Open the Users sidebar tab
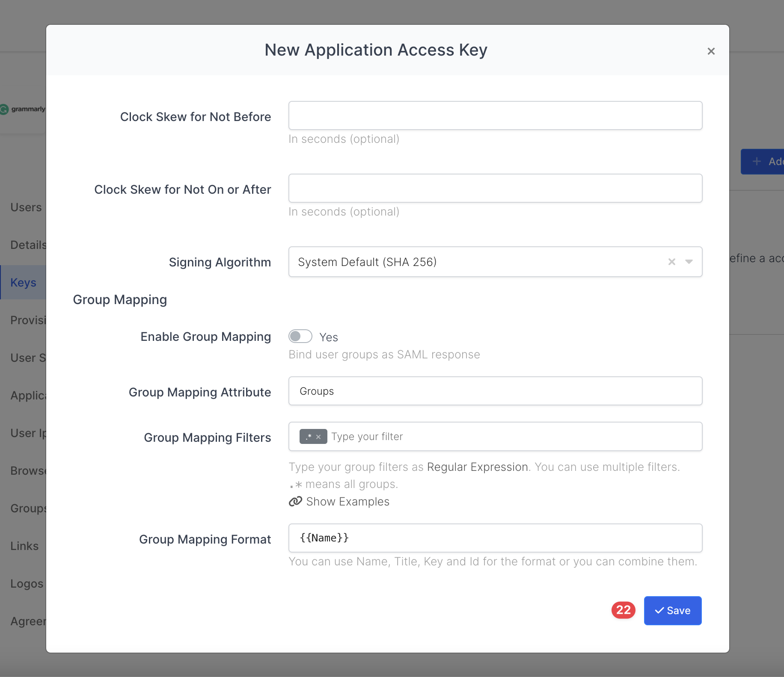784x677 pixels. click(26, 207)
